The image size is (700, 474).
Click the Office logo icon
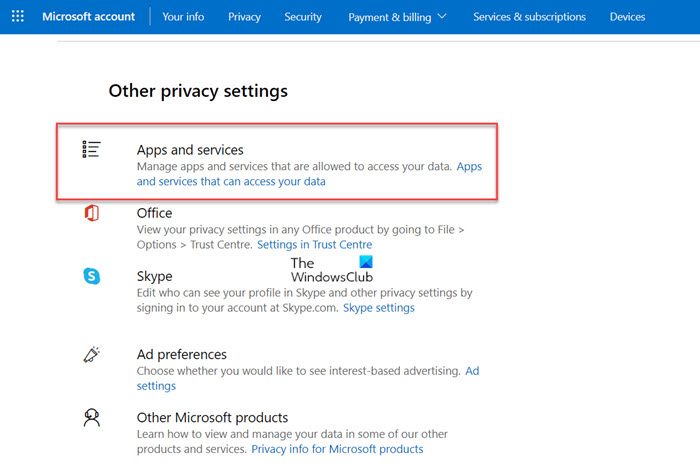[x=91, y=213]
